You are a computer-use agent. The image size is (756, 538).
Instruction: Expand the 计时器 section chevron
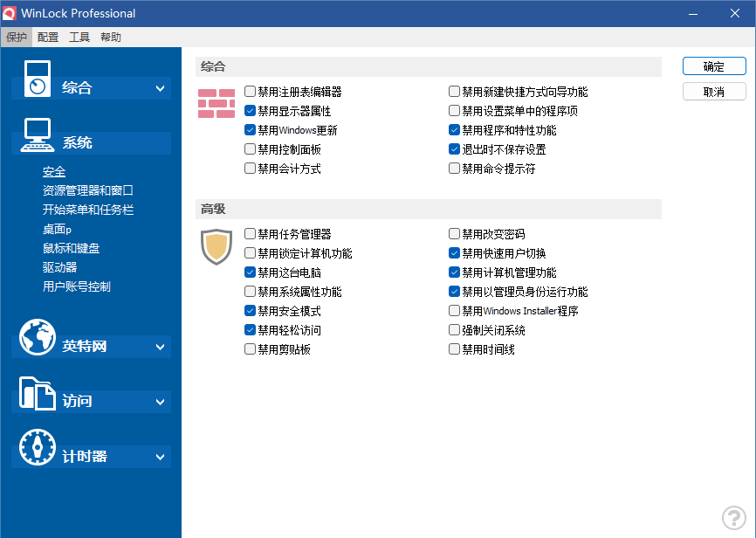pyautogui.click(x=161, y=457)
